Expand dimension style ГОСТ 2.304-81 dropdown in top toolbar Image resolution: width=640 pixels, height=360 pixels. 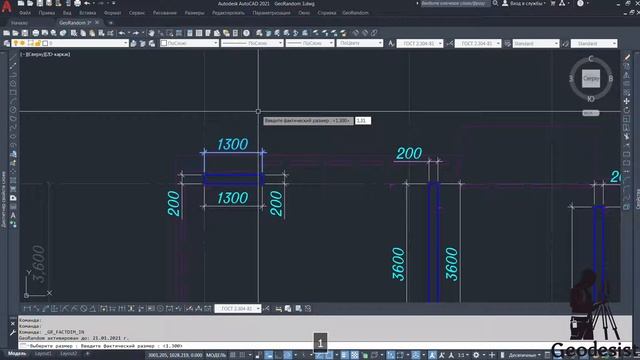[x=498, y=43]
